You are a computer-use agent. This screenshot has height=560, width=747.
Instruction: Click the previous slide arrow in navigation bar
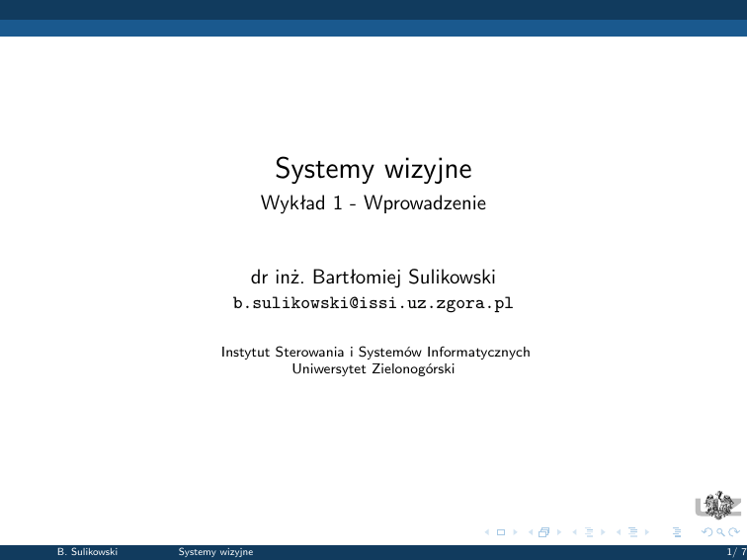(488, 533)
